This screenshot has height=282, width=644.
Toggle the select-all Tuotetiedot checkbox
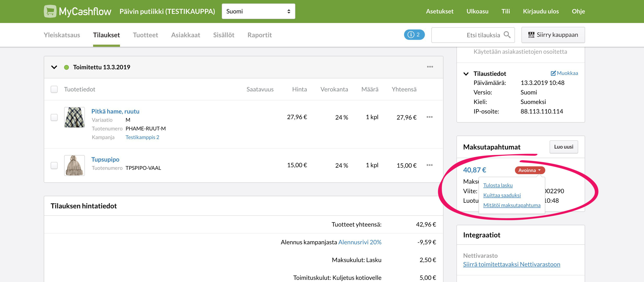coord(54,89)
